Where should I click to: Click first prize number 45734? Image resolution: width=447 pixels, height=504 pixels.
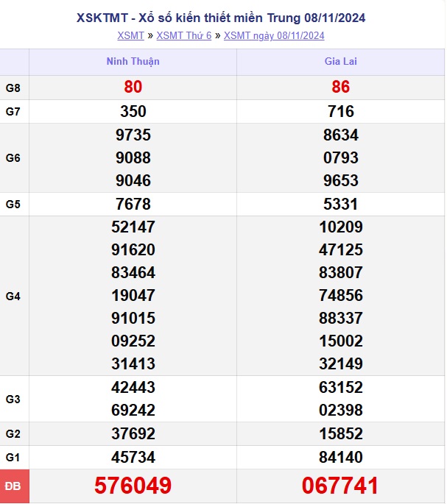[133, 458]
